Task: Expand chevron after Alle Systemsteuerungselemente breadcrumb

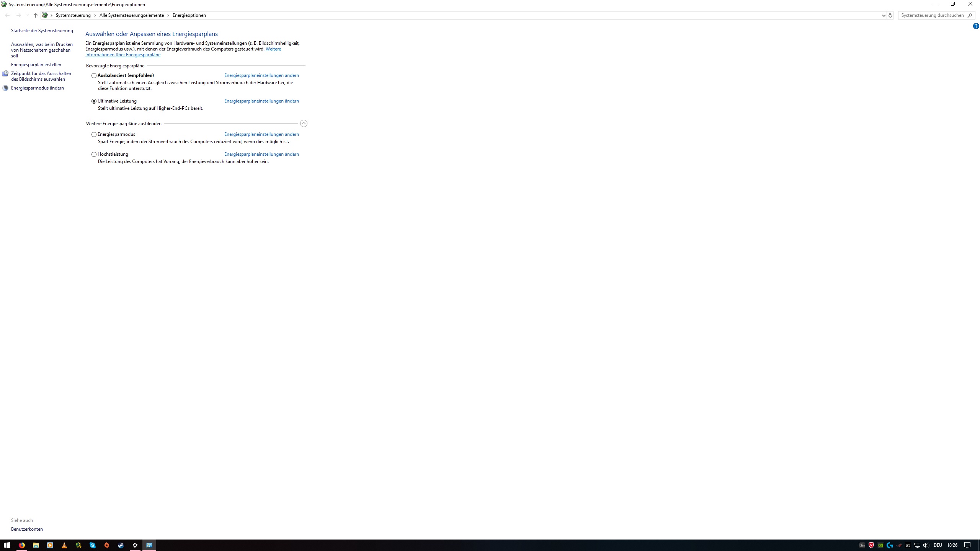Action: (168, 15)
